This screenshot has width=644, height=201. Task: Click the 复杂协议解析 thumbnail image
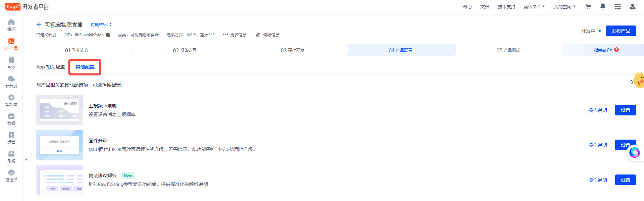60,180
